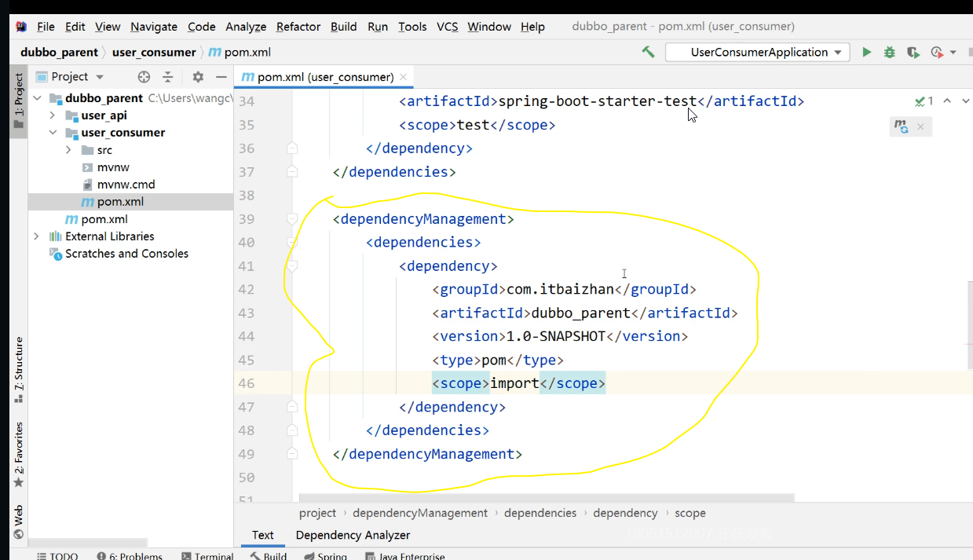The height and width of the screenshot is (560, 973).
Task: Select the mvnw file
Action: (x=113, y=167)
